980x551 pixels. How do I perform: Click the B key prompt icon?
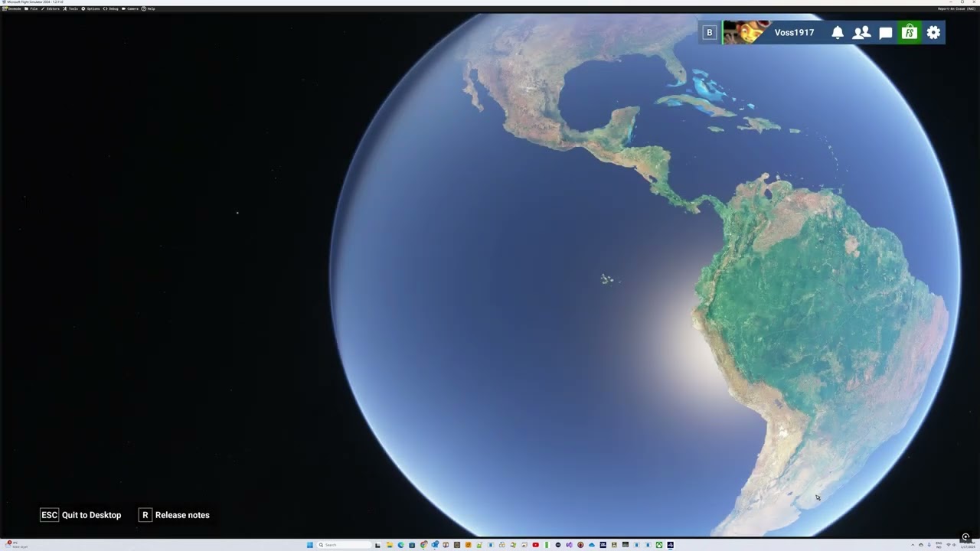coord(710,33)
